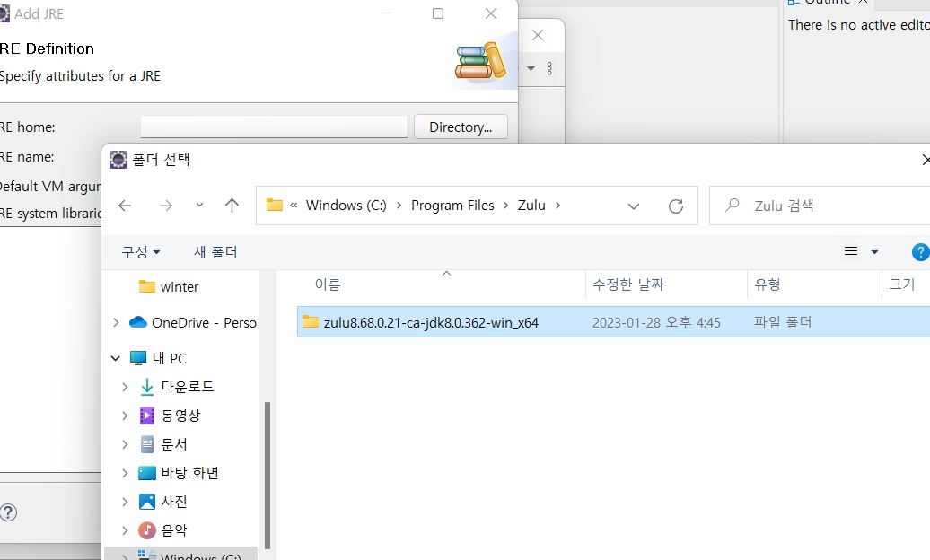930x560 pixels.
Task: Sort by 유형 column header
Action: point(767,284)
